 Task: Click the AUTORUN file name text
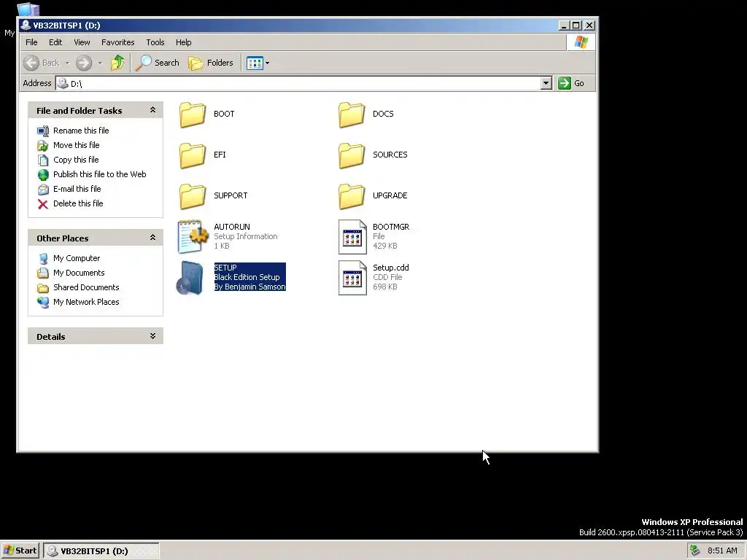click(231, 227)
